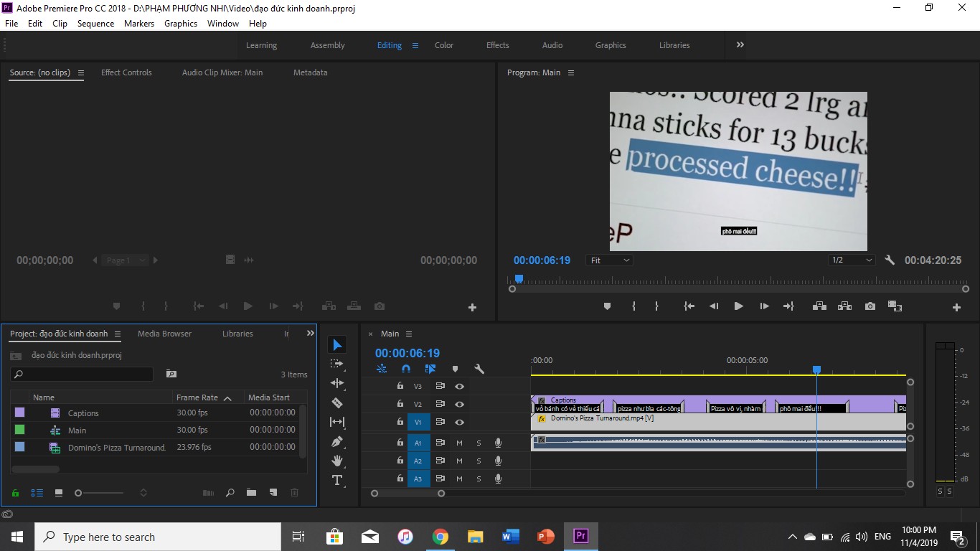Toggle V1 track lock
980x551 pixels.
tap(400, 422)
